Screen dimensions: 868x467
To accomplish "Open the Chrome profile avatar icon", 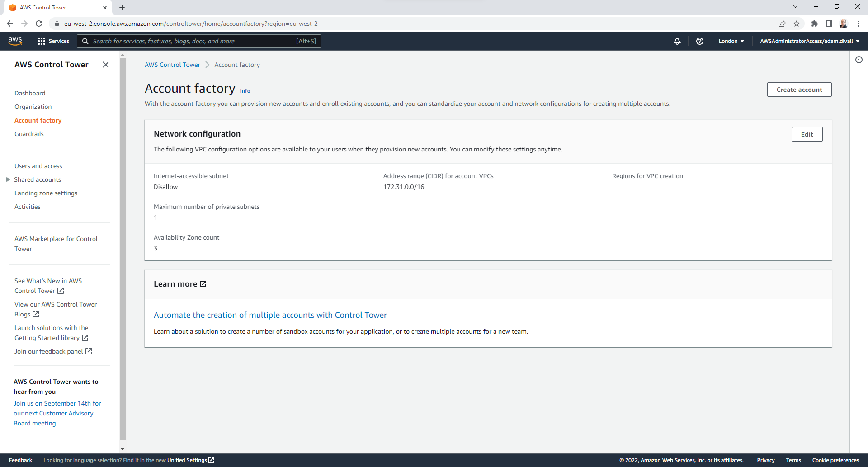I will (x=844, y=24).
